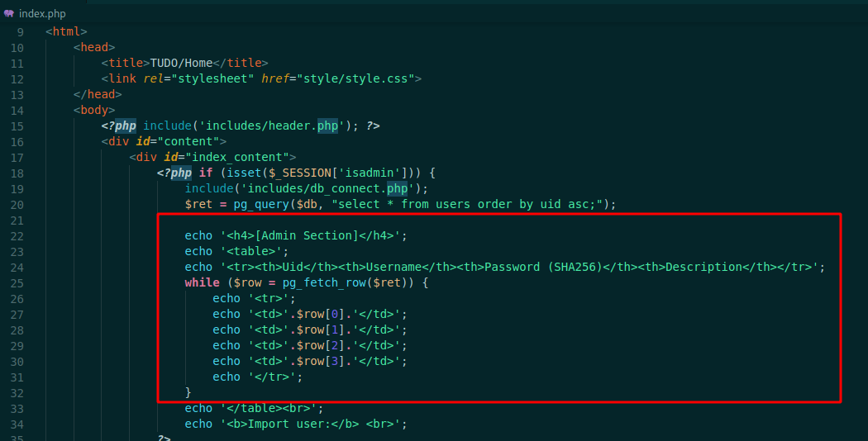Viewport: 868px width, 441px height.
Task: Click the link rel="stylesheet" attribute
Action: click(198, 78)
